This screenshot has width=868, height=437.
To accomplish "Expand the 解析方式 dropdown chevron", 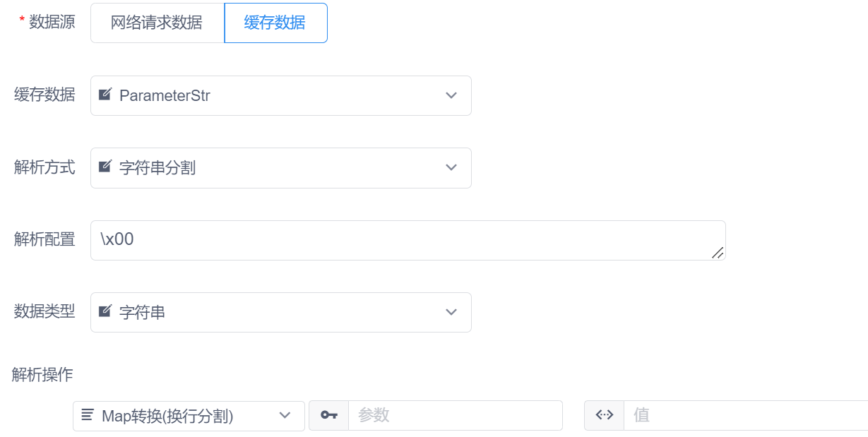I will pyautogui.click(x=451, y=167).
